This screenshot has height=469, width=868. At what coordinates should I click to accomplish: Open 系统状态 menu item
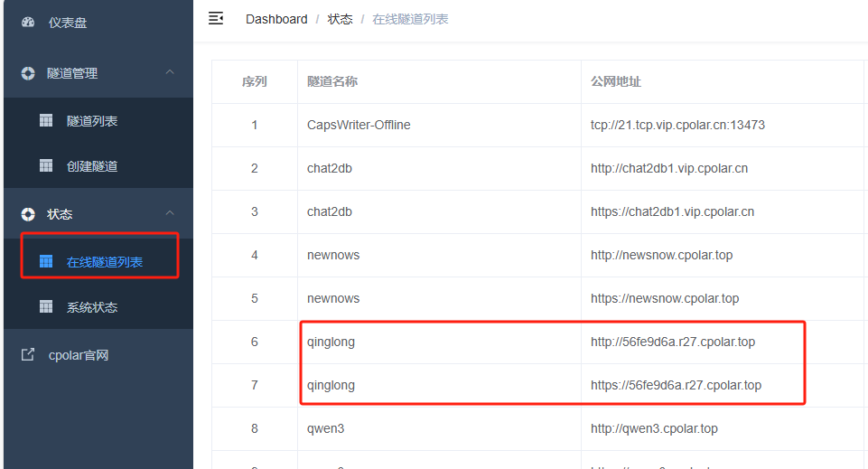click(x=92, y=308)
